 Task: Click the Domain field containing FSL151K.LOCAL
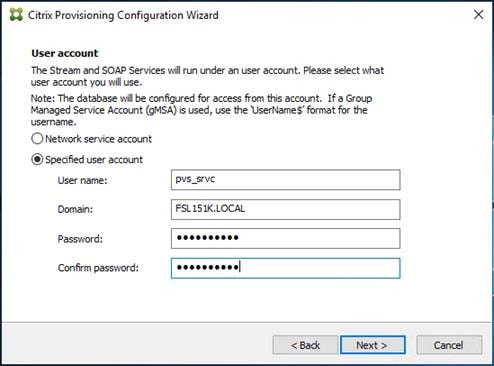pyautogui.click(x=286, y=209)
